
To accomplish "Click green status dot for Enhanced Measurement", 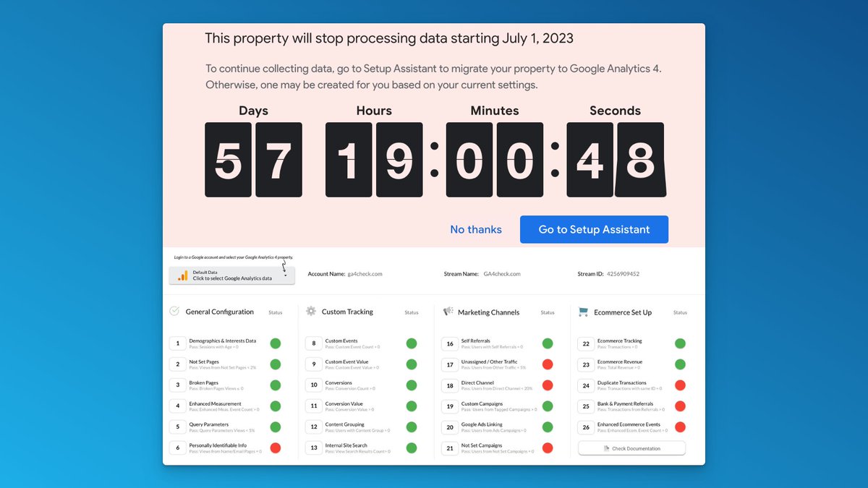I will click(276, 406).
